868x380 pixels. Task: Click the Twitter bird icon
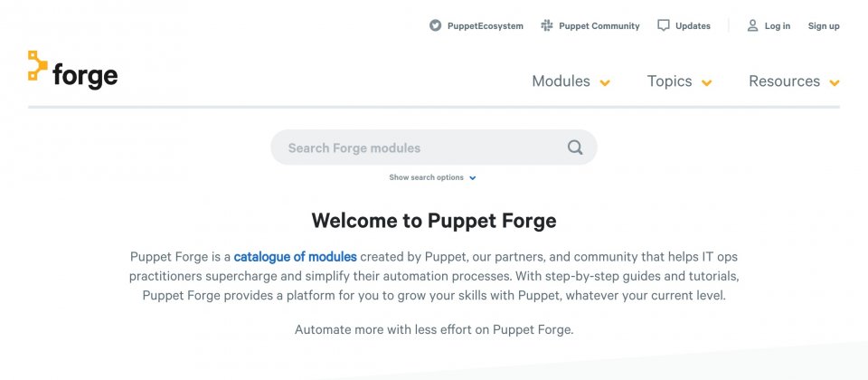[x=436, y=25]
